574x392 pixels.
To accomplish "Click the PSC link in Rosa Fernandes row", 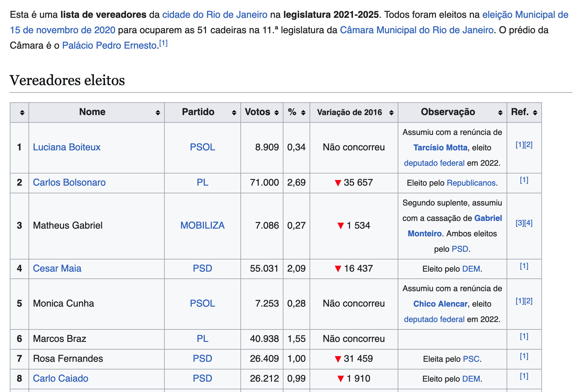I will click(x=471, y=359).
